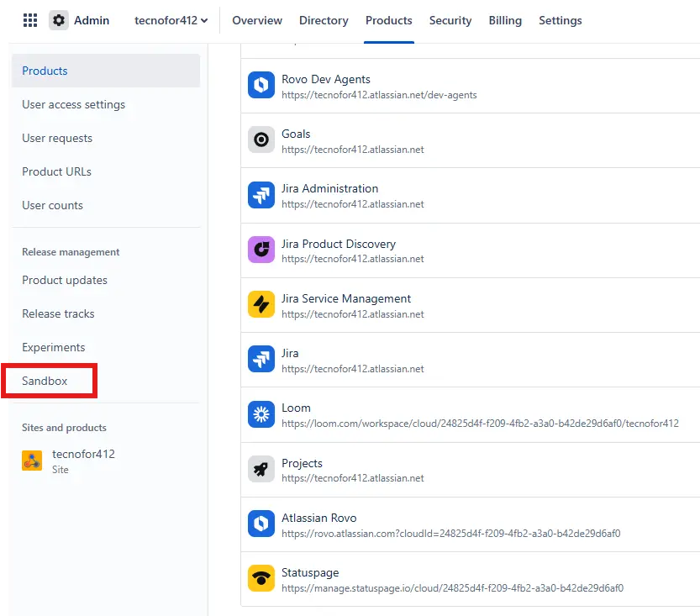The image size is (700, 616).
Task: Click the Sites and products heading
Action: tap(64, 428)
